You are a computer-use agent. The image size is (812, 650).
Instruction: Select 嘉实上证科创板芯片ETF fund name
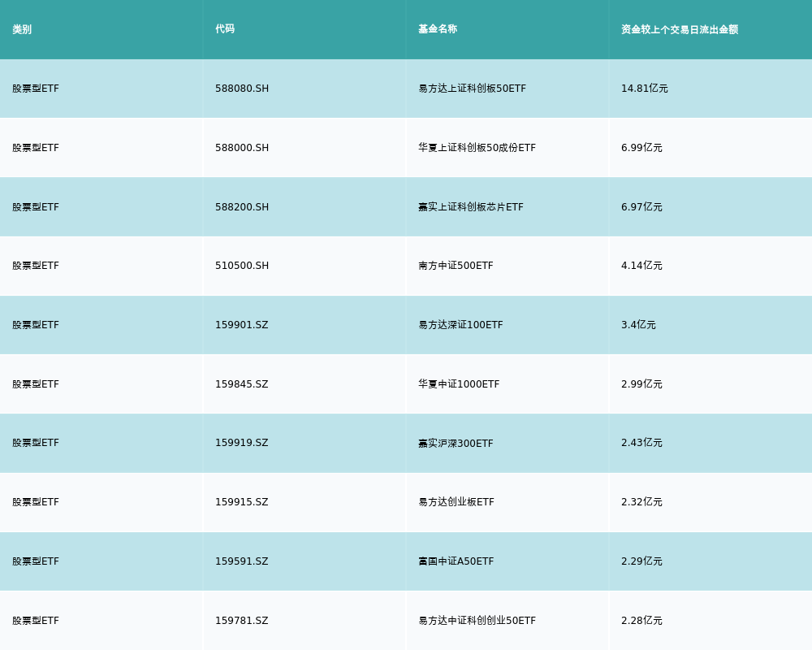[x=471, y=207]
